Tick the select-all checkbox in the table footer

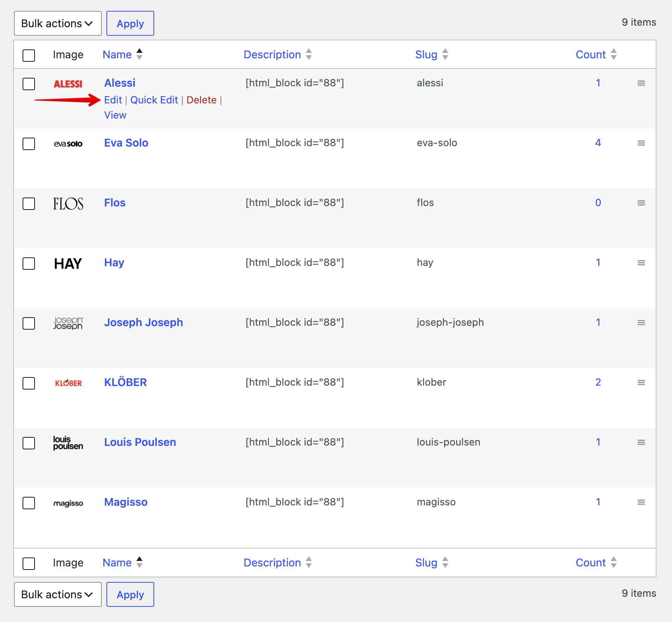click(x=29, y=563)
